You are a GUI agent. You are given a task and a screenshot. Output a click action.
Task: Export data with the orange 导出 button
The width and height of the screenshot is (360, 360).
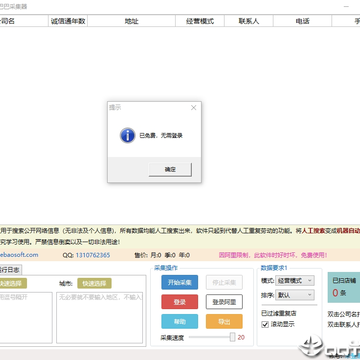tap(224, 322)
